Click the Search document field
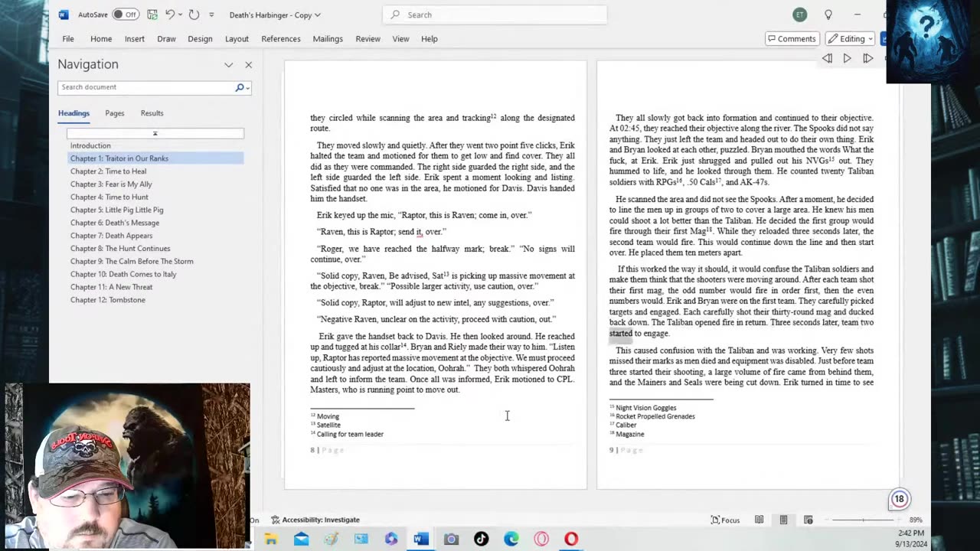Screen dimensions: 980x551 point(145,87)
